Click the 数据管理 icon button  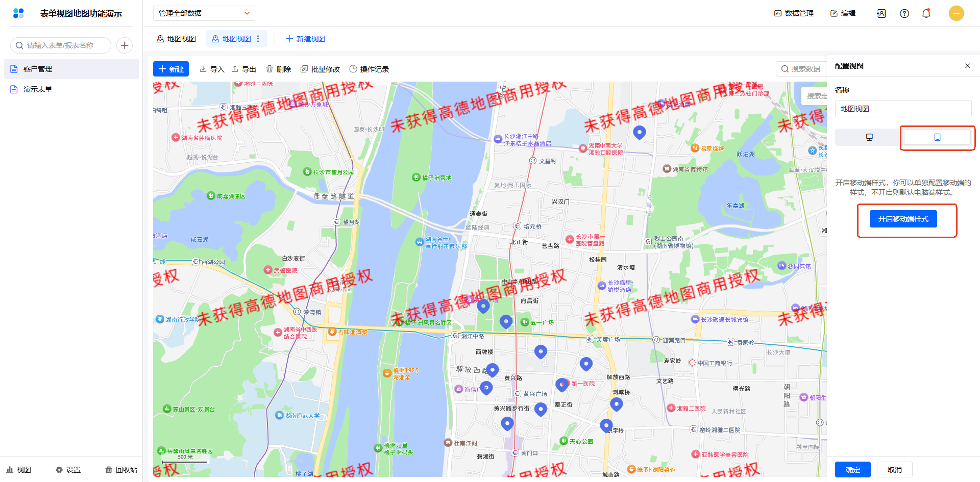pos(794,13)
